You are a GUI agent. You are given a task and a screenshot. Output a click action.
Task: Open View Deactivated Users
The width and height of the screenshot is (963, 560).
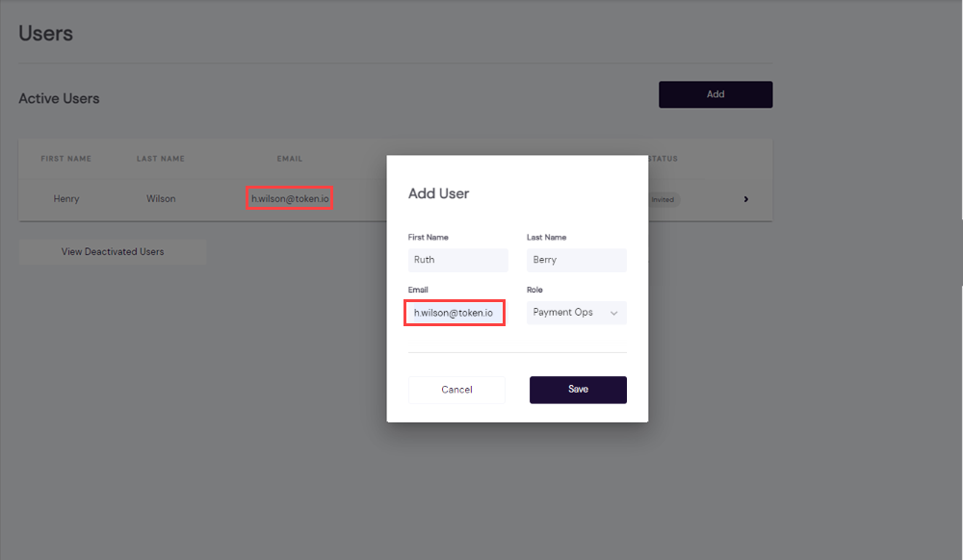113,252
